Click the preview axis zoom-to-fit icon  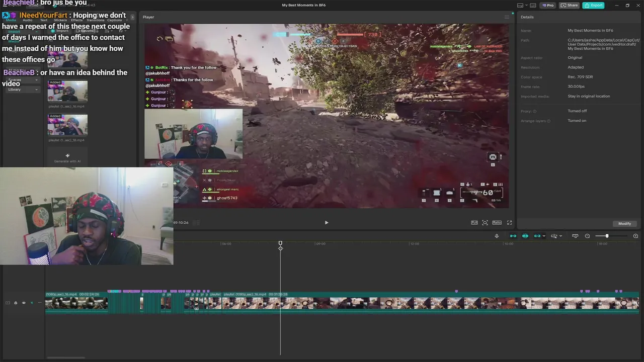click(x=575, y=236)
